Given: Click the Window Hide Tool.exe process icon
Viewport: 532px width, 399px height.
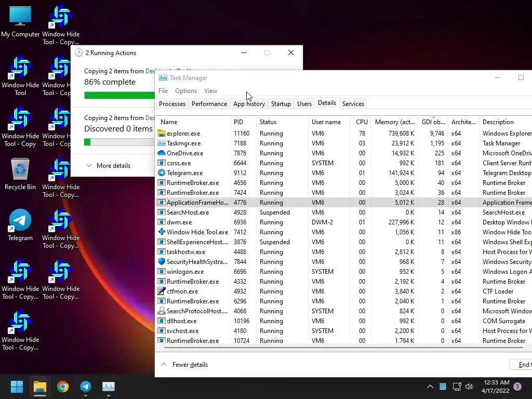Looking at the screenshot, I should [x=162, y=232].
